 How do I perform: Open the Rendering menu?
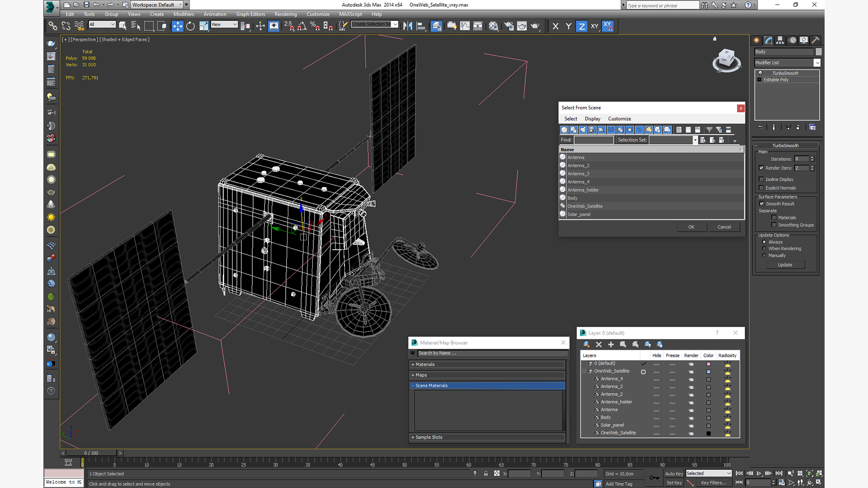[x=285, y=14]
